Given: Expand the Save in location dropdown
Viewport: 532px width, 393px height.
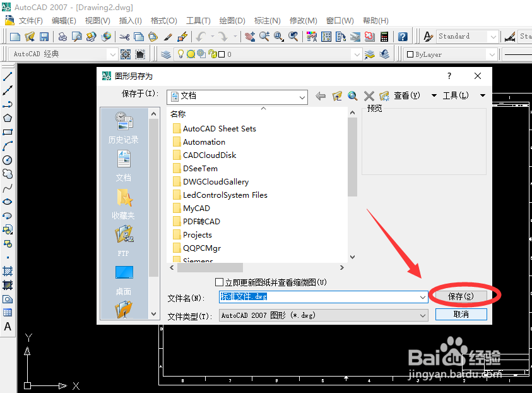Looking at the screenshot, I should point(302,97).
